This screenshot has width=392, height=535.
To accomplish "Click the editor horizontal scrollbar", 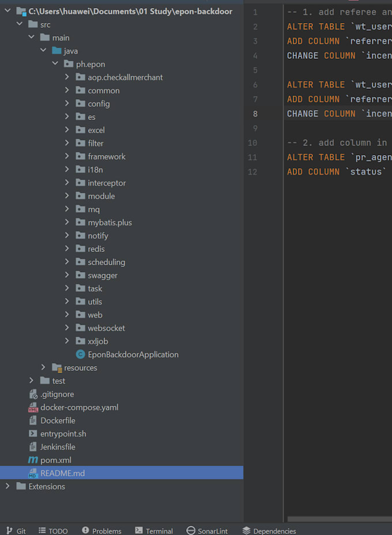I will point(340,519).
